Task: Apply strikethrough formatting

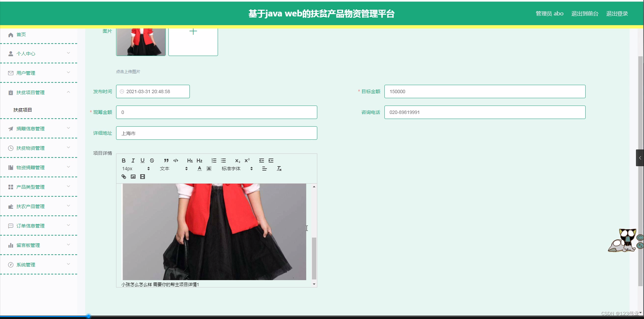Action: pos(152,161)
